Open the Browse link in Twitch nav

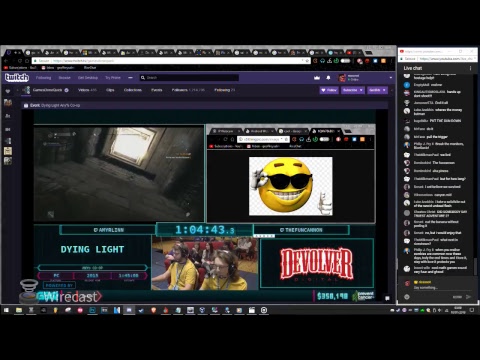65,78
